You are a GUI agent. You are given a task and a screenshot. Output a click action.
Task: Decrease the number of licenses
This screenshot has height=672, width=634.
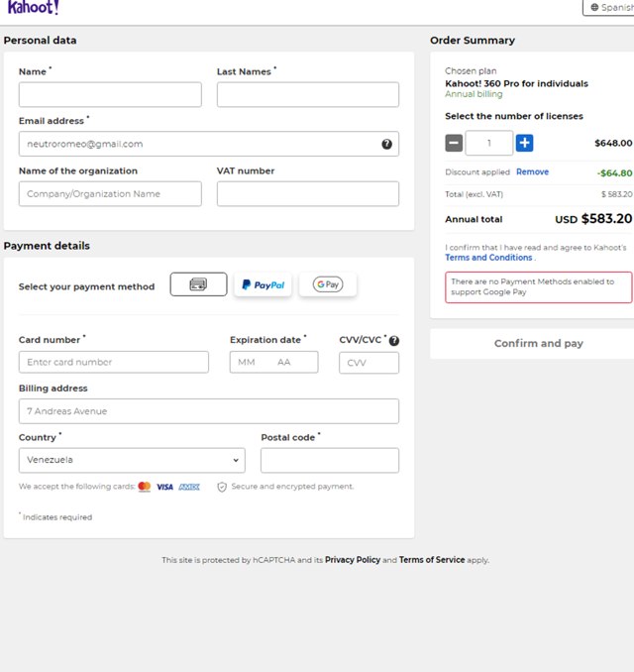coord(454,143)
